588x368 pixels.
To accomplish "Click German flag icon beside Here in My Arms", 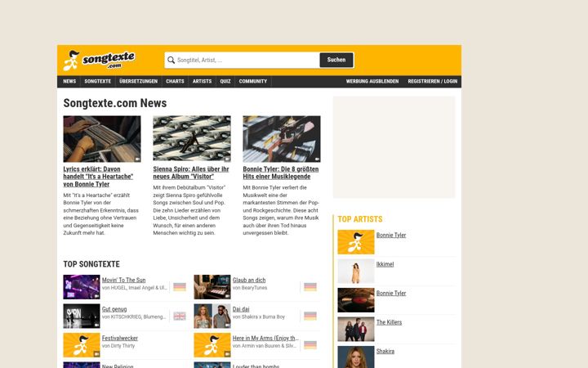I will [x=310, y=345].
